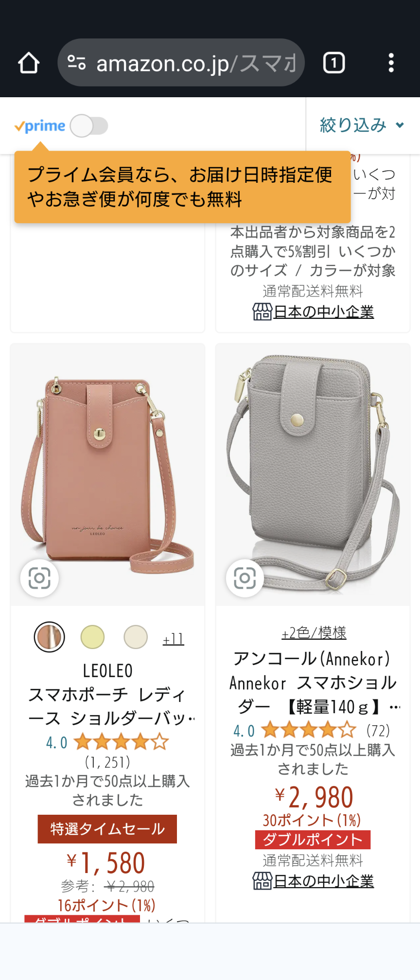Screen dimensions: 420x980
Task: Click the 特選タイムセール badge
Action: pos(107,829)
